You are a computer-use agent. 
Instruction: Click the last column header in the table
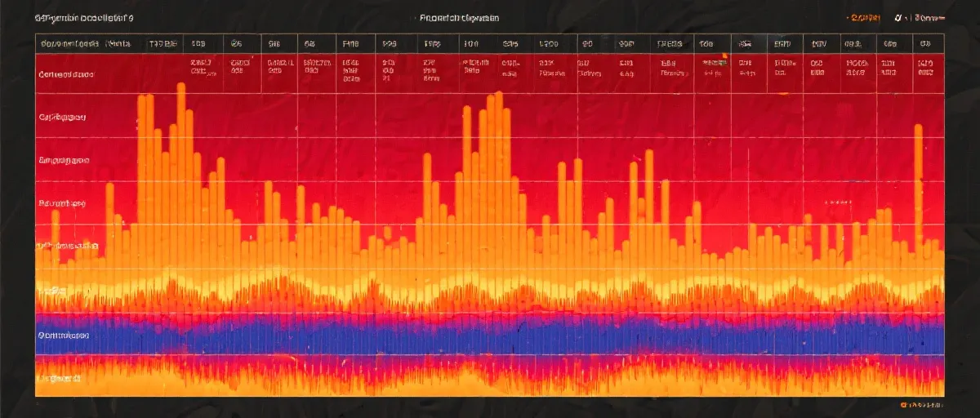925,44
